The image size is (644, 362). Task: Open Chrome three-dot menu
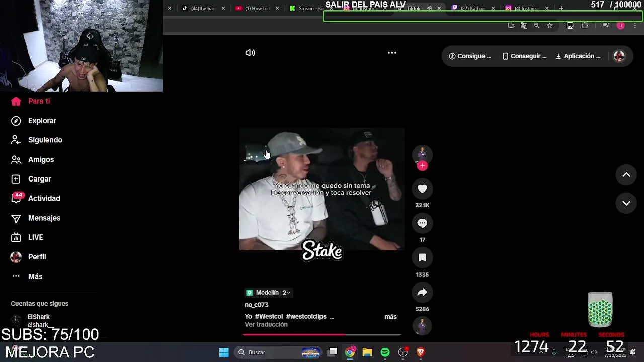pyautogui.click(x=635, y=25)
